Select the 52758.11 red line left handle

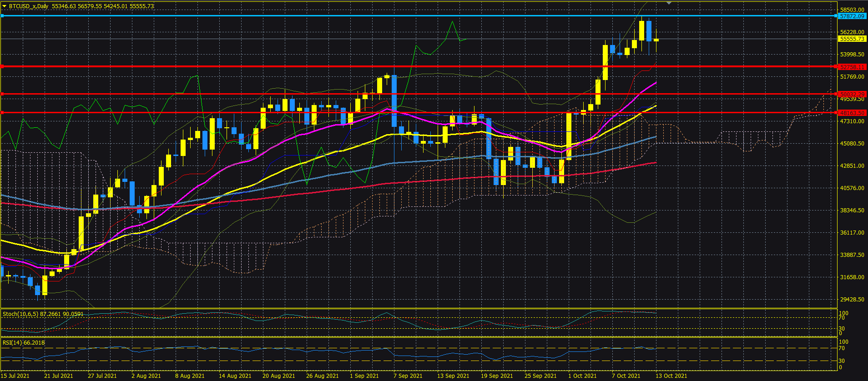[x=2, y=67]
